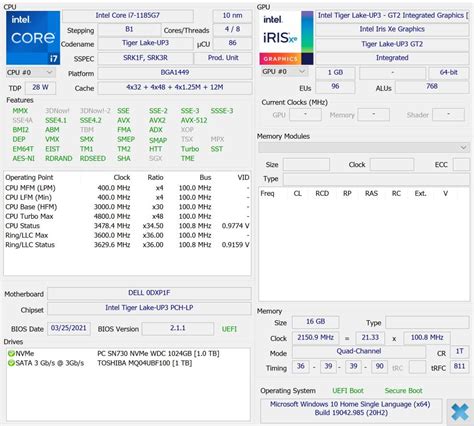Image resolution: width=474 pixels, height=426 pixels.
Task: Click the Intel Core i7-1185G7 name field
Action: click(128, 16)
